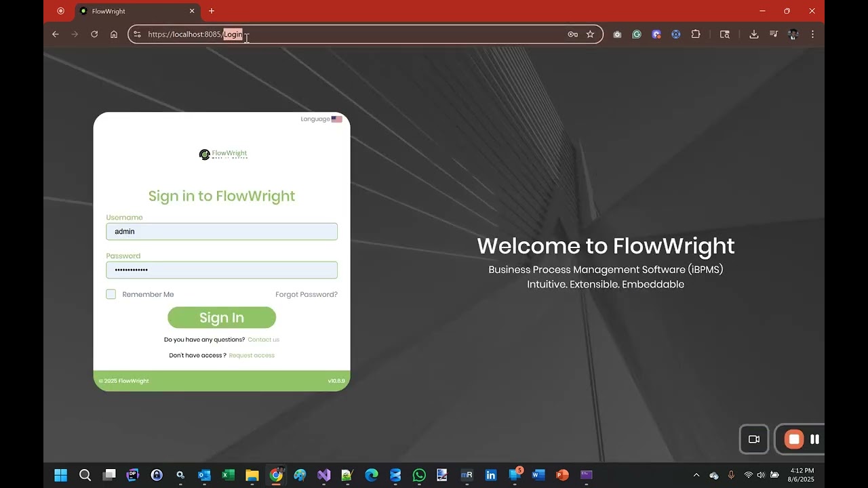Open LinkedIn from the taskbar

491,475
